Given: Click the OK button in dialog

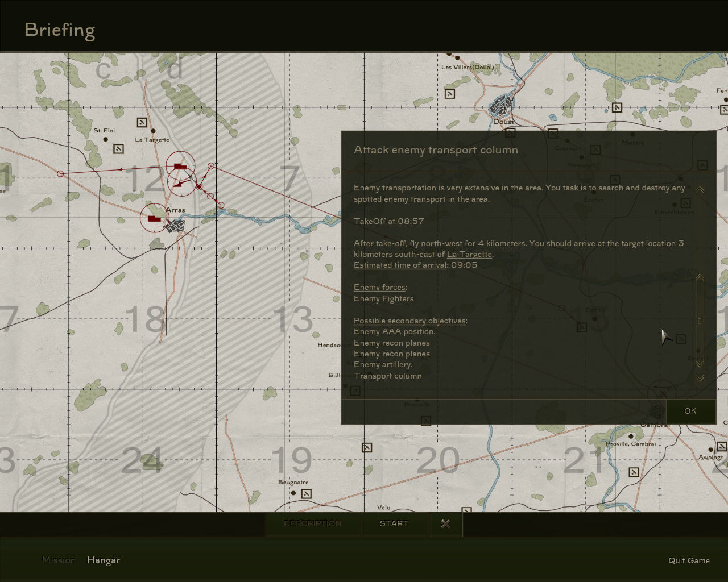Looking at the screenshot, I should 690,411.
